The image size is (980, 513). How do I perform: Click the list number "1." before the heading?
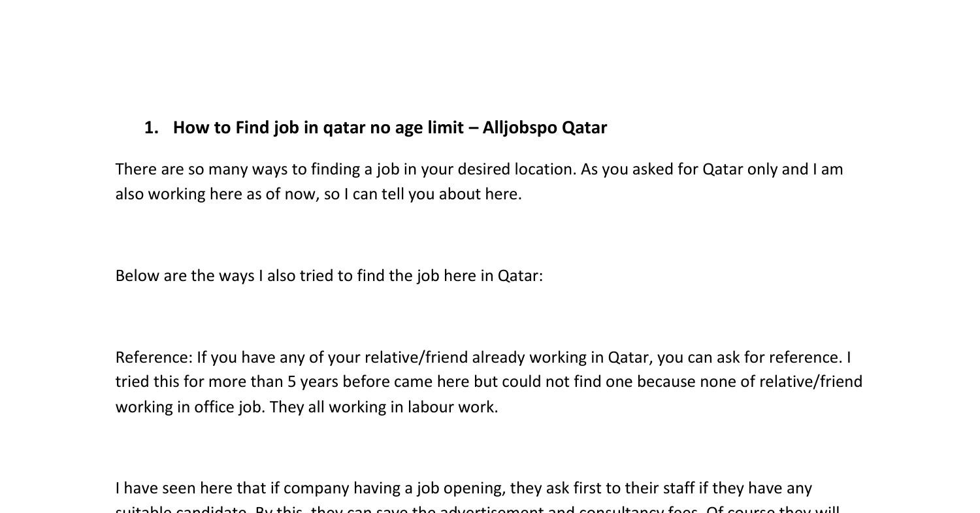[151, 127]
